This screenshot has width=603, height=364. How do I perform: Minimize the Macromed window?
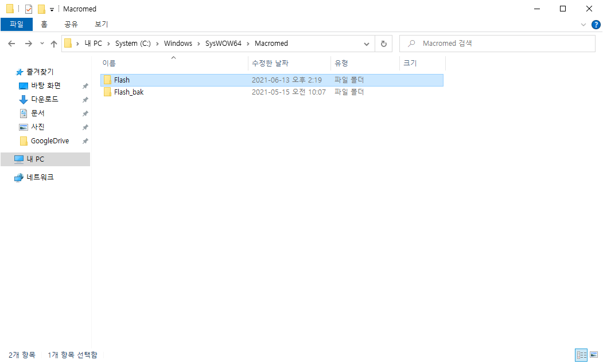pos(537,9)
